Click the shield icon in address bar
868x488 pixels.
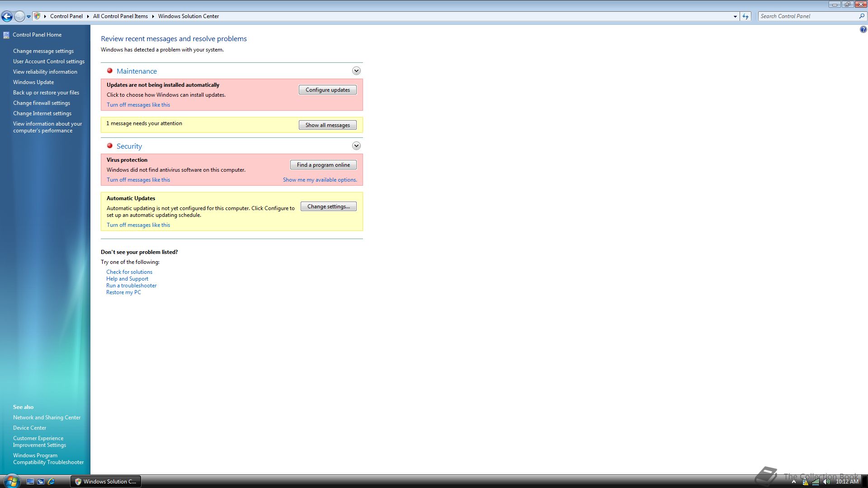click(x=38, y=16)
